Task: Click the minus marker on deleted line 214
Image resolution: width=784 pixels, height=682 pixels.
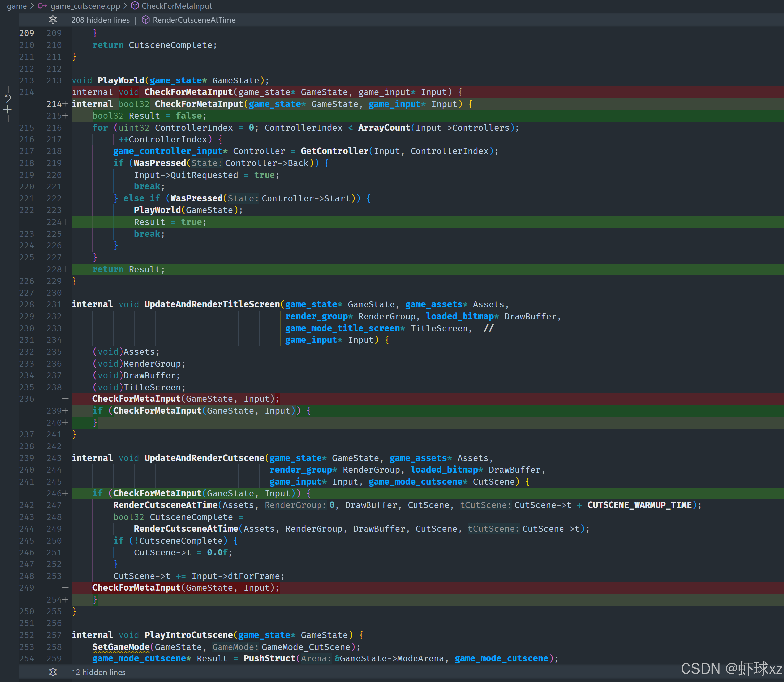Action: [65, 92]
